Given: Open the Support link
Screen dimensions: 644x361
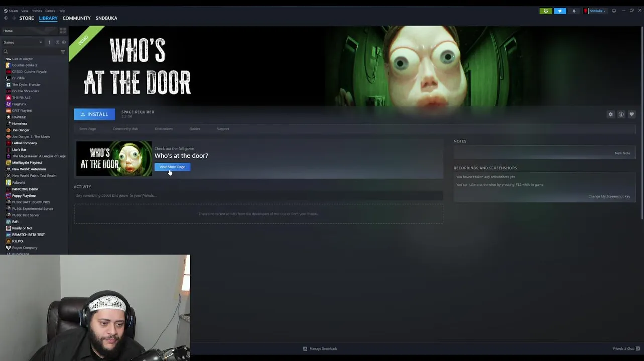Looking at the screenshot, I should (223, 129).
